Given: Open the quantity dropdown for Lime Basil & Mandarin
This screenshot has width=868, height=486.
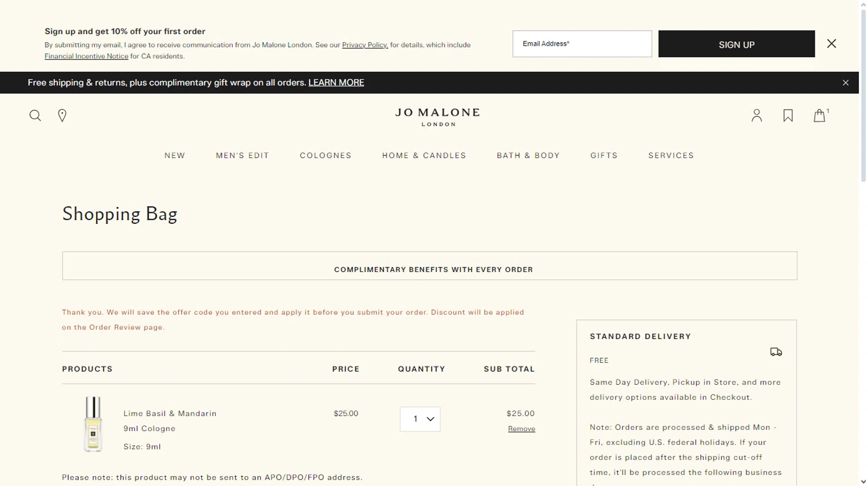Looking at the screenshot, I should click(420, 419).
